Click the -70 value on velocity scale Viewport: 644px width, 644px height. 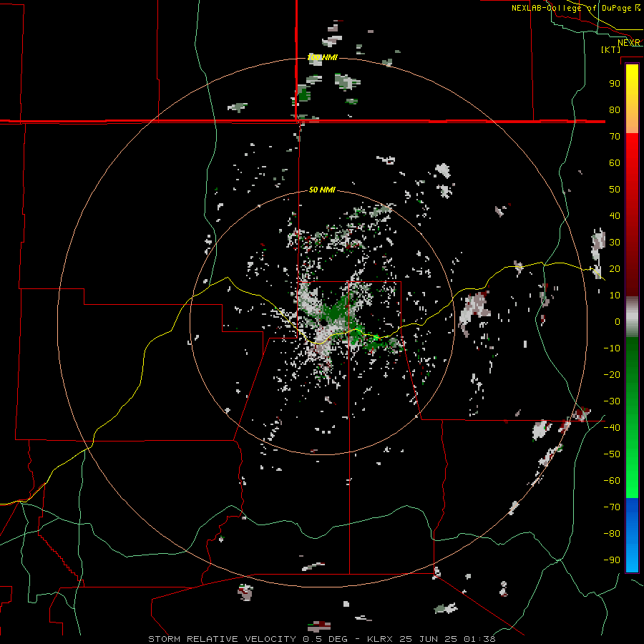[612, 507]
